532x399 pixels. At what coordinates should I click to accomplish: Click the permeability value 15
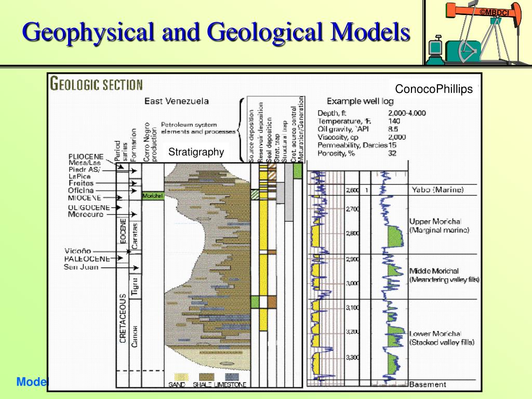pyautogui.click(x=392, y=145)
